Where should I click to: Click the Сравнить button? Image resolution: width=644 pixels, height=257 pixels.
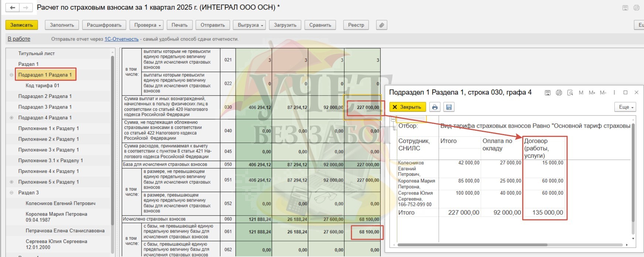click(320, 25)
